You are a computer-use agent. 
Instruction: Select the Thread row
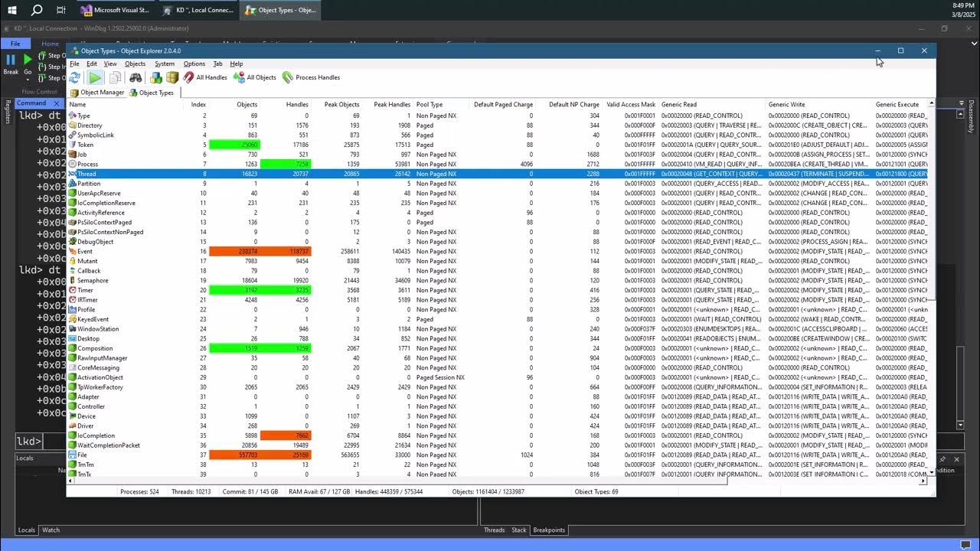(x=498, y=174)
